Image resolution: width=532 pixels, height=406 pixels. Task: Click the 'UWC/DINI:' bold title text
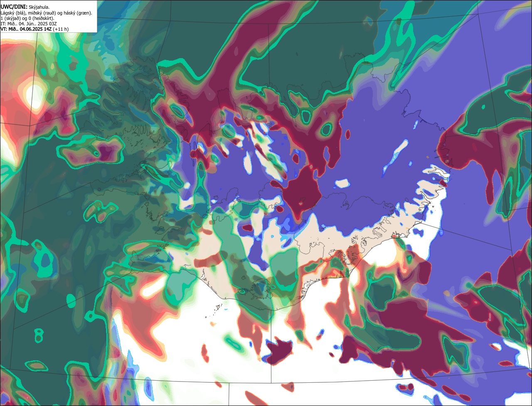tap(14, 7)
